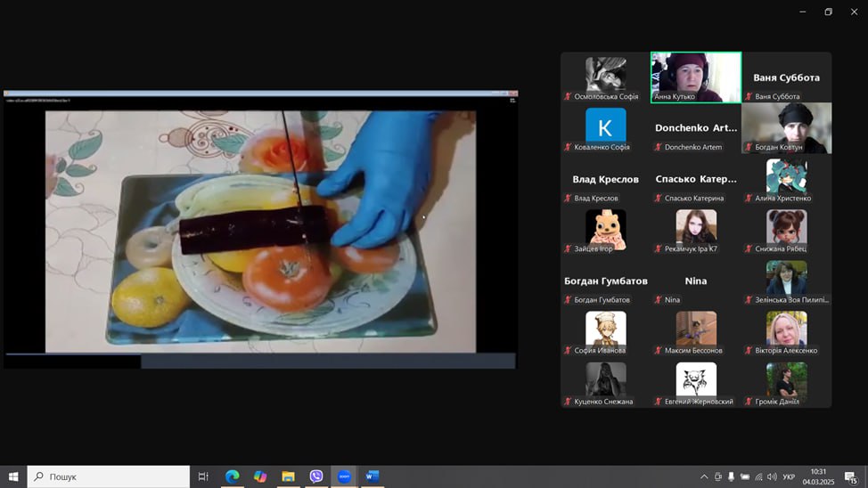Expand the hidden system tray icons
This screenshot has height=488, width=868.
point(704,476)
